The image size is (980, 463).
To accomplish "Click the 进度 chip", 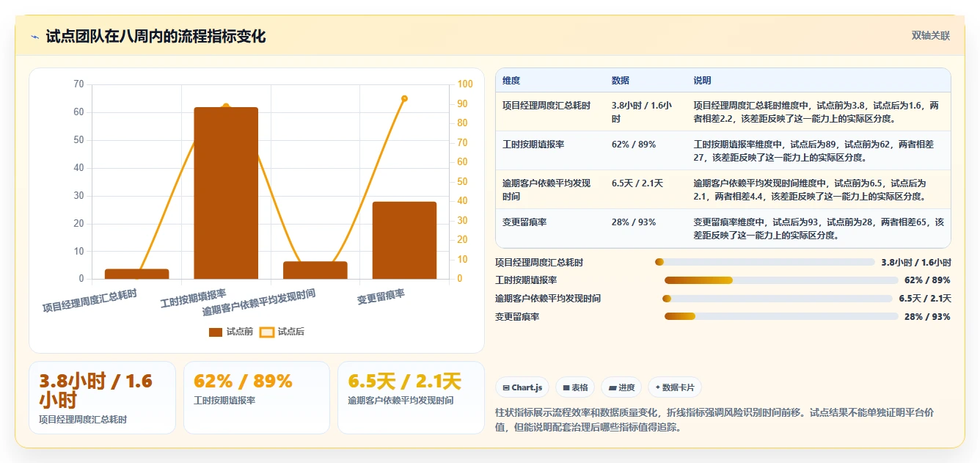I will [x=621, y=387].
